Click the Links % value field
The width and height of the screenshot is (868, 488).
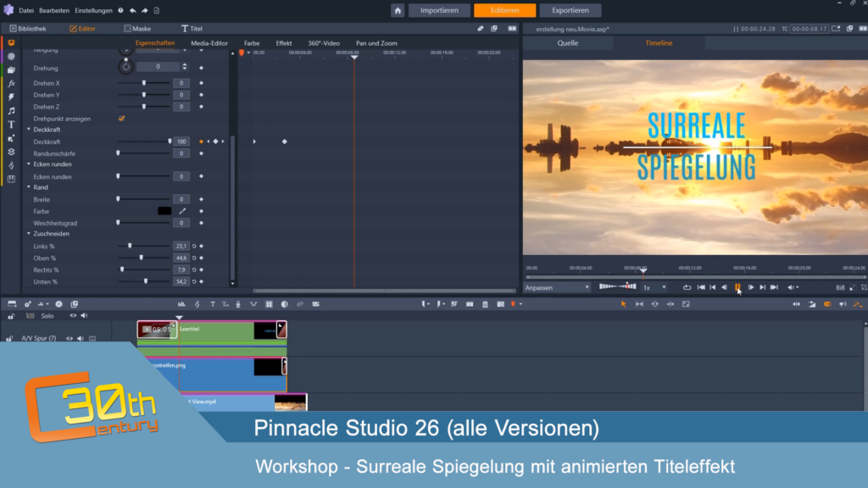[181, 247]
